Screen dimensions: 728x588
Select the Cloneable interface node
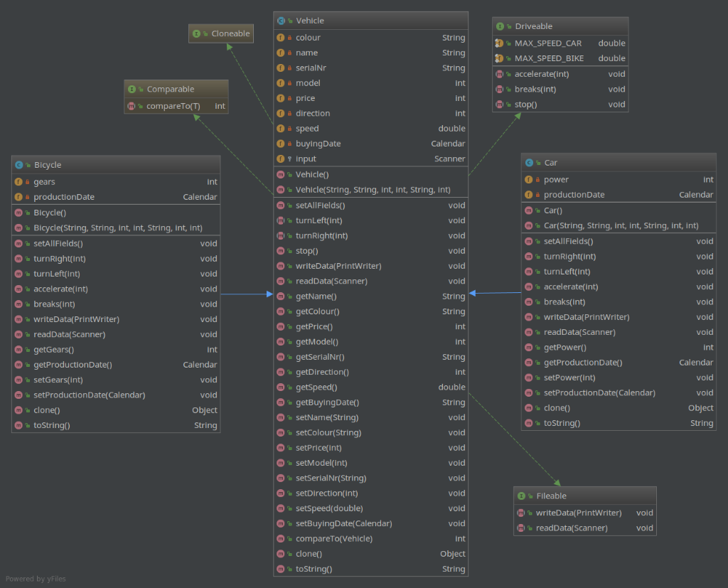tap(221, 33)
